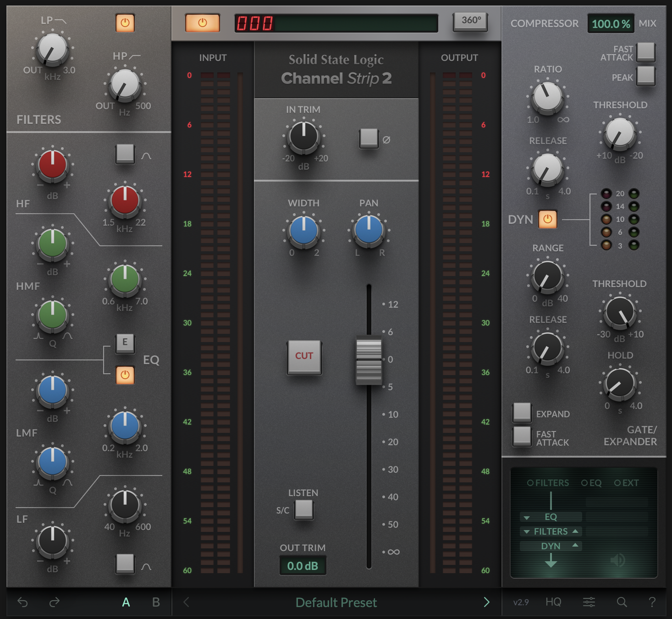Click the undo arrow icon
This screenshot has height=619, width=672.
(x=22, y=602)
